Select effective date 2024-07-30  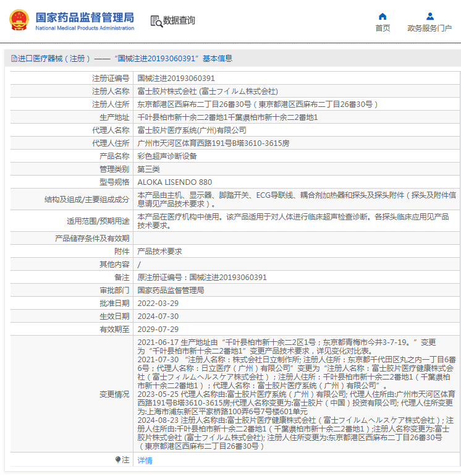(x=158, y=317)
